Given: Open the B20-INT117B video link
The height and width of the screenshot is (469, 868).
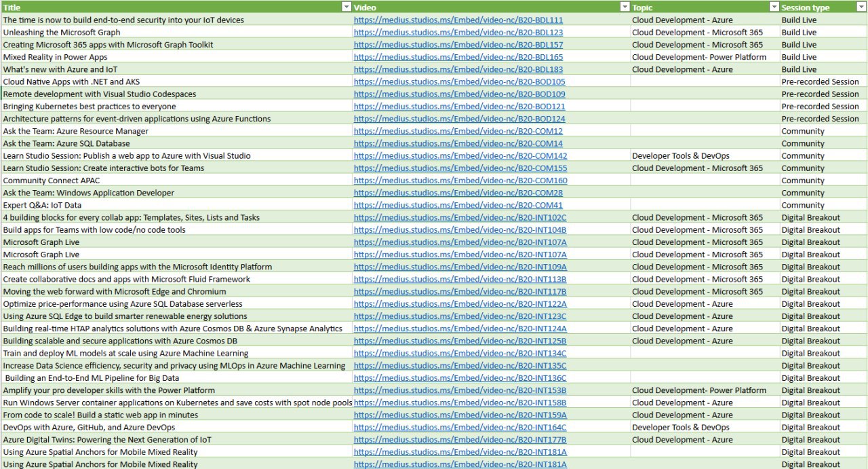Looking at the screenshot, I should coord(460,292).
